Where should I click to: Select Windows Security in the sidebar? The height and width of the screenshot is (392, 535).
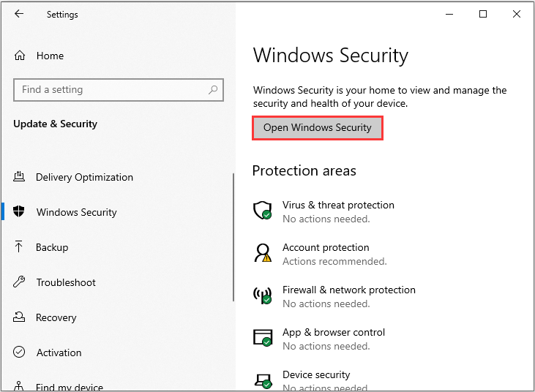[x=76, y=212]
